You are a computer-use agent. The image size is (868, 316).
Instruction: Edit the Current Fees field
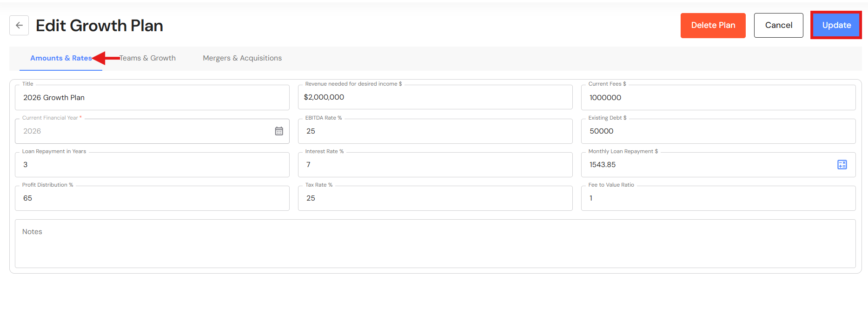point(718,98)
